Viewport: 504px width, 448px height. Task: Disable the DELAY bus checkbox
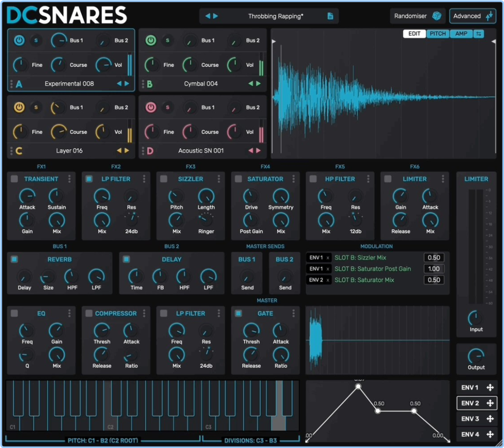click(x=126, y=259)
